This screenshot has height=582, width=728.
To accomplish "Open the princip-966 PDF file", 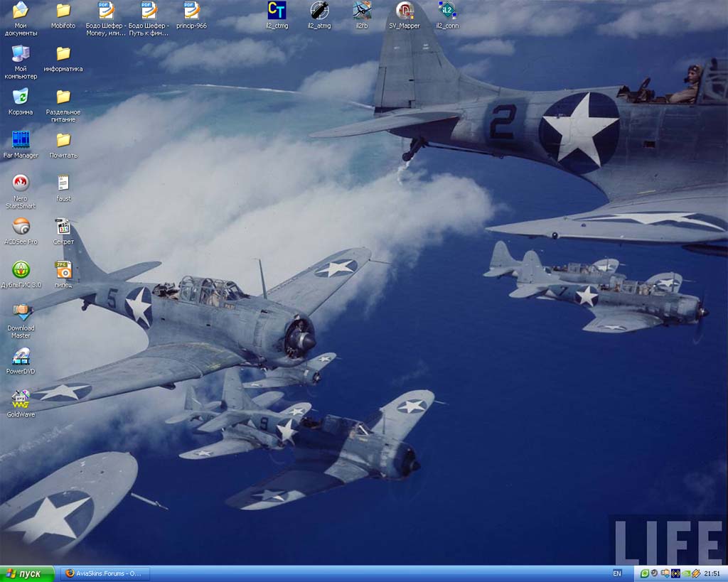I will (191, 11).
